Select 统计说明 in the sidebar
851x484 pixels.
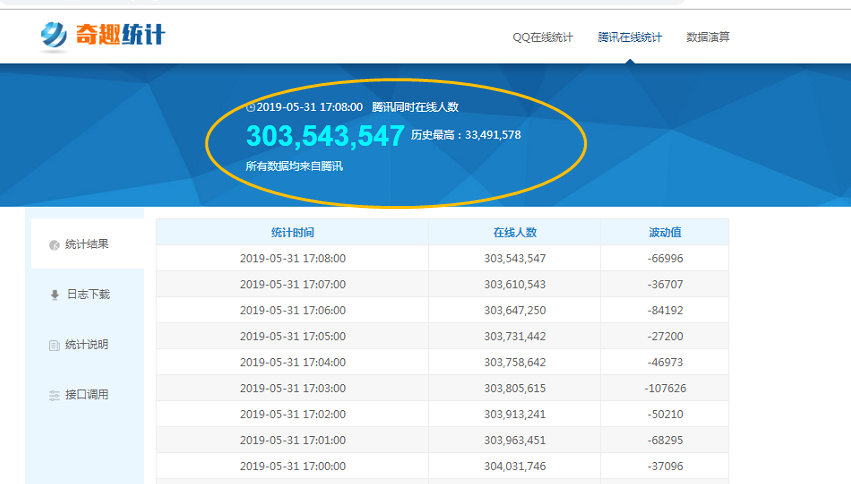(87, 345)
